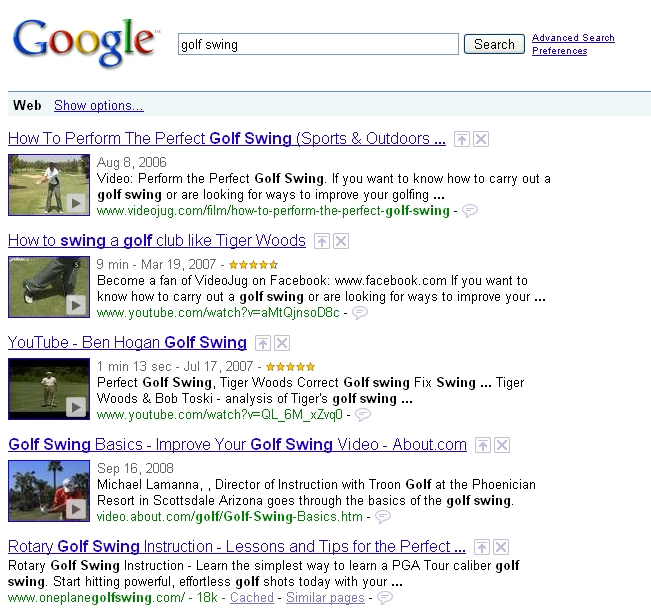This screenshot has height=610, width=651.
Task: Play the Ben Hogan video thumbnail
Action: [x=49, y=389]
